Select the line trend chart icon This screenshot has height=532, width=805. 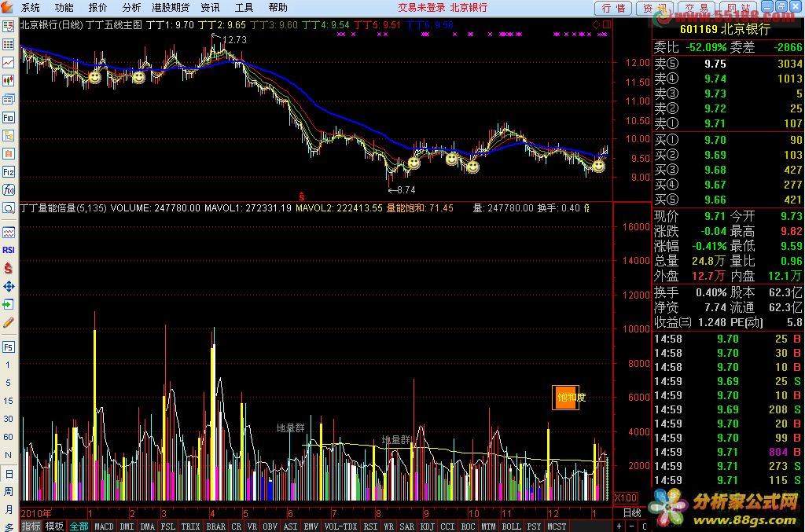pos(8,63)
